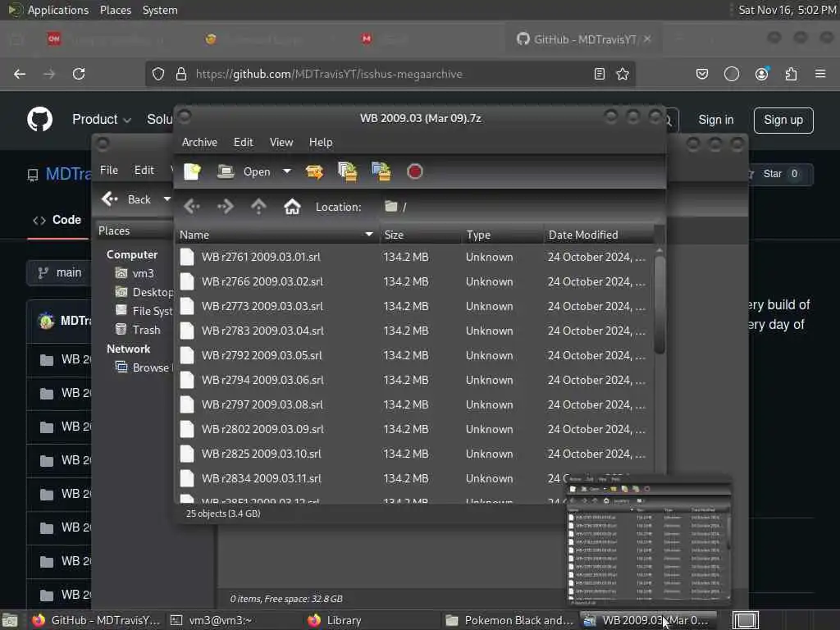Sort files by Date Modified column

coord(599,235)
